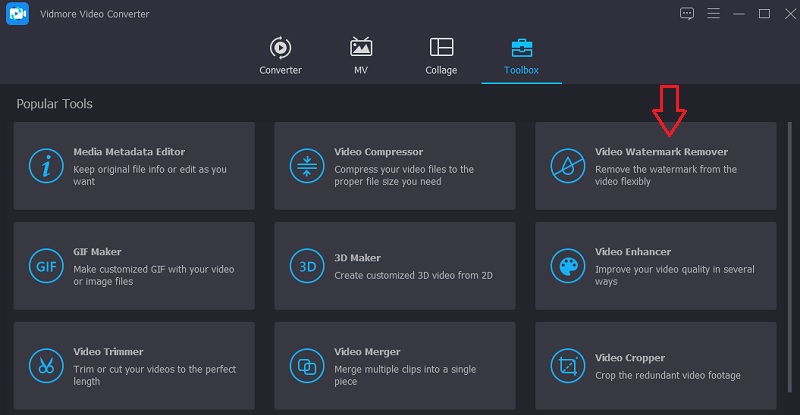This screenshot has height=415, width=800.
Task: Open Media Metadata Editor title
Action: click(x=129, y=152)
